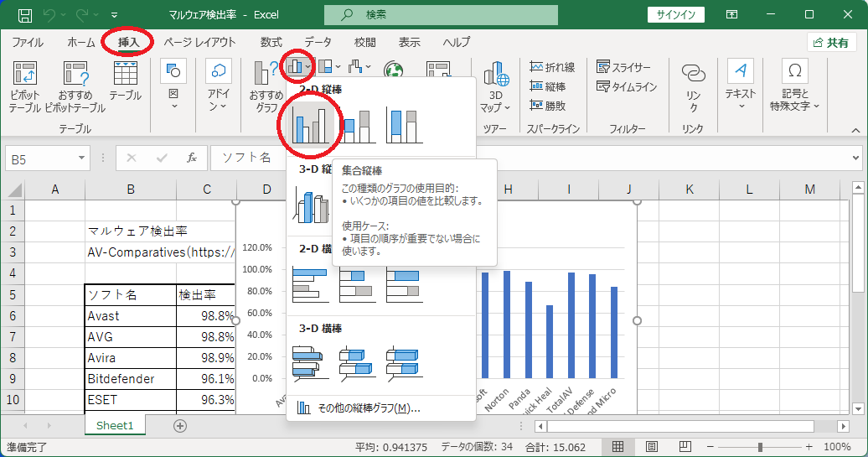
Task: Insert a Line sparkline (折れ線)
Action: pos(552,67)
